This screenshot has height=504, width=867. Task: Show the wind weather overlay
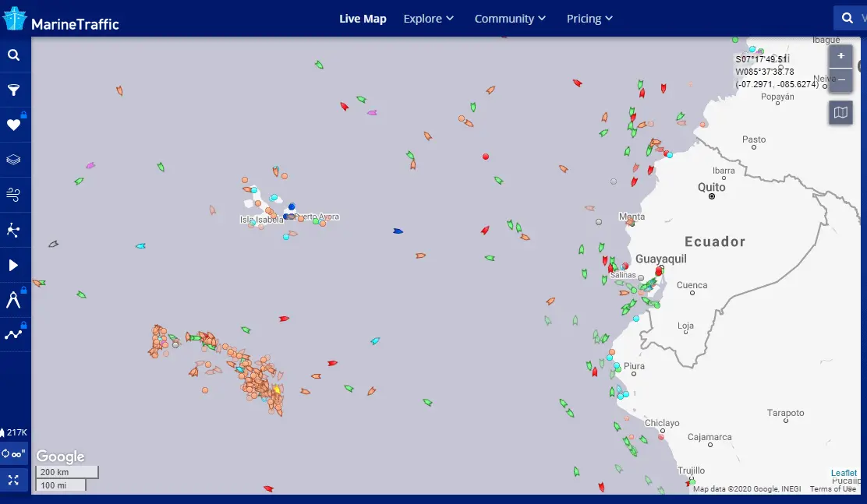tap(14, 195)
